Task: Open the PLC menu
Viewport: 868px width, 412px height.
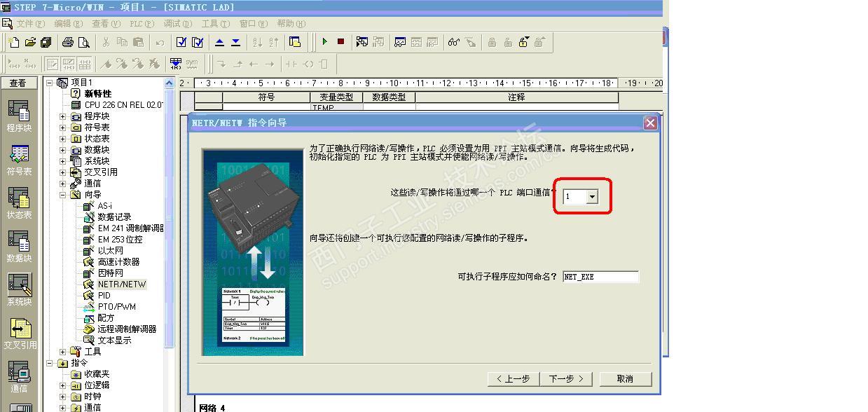Action: click(142, 23)
